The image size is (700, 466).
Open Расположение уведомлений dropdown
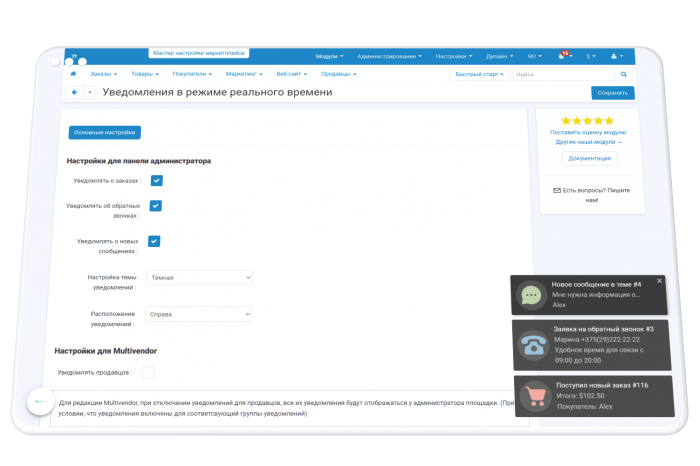coord(198,314)
